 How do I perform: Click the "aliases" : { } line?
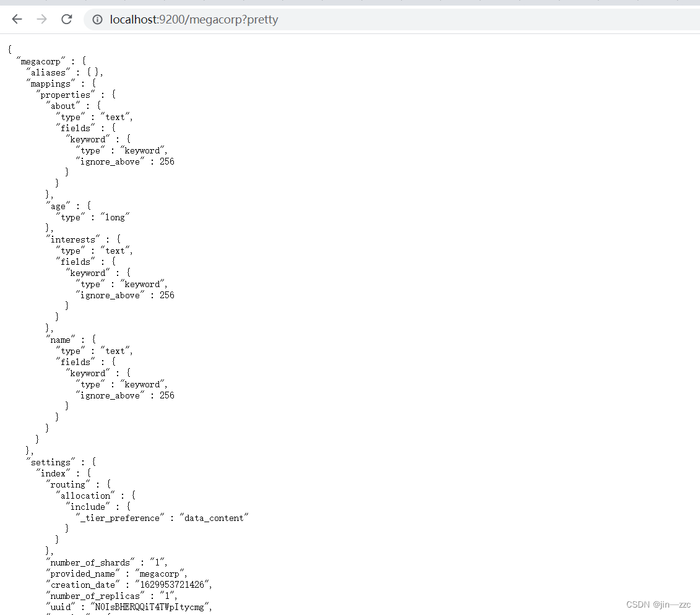click(65, 72)
